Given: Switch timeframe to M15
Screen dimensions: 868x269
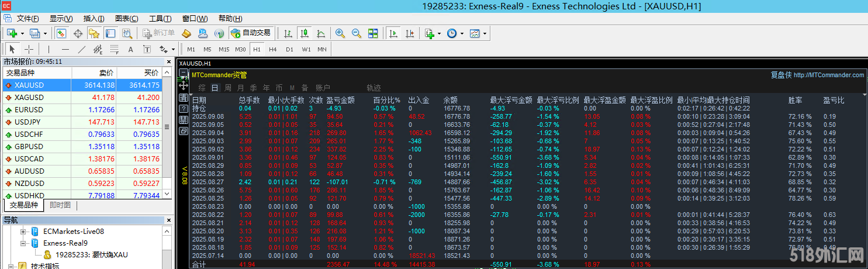Looking at the screenshot, I should click(224, 49).
